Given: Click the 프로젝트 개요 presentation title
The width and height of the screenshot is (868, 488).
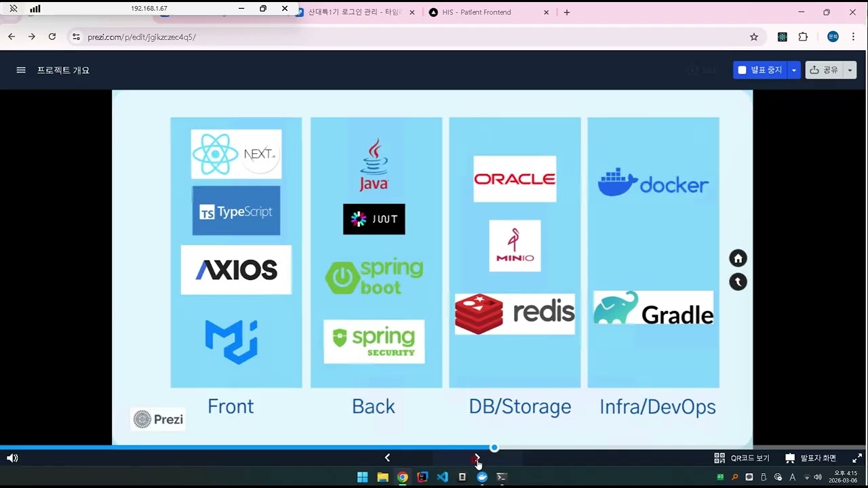Looking at the screenshot, I should 63,70.
